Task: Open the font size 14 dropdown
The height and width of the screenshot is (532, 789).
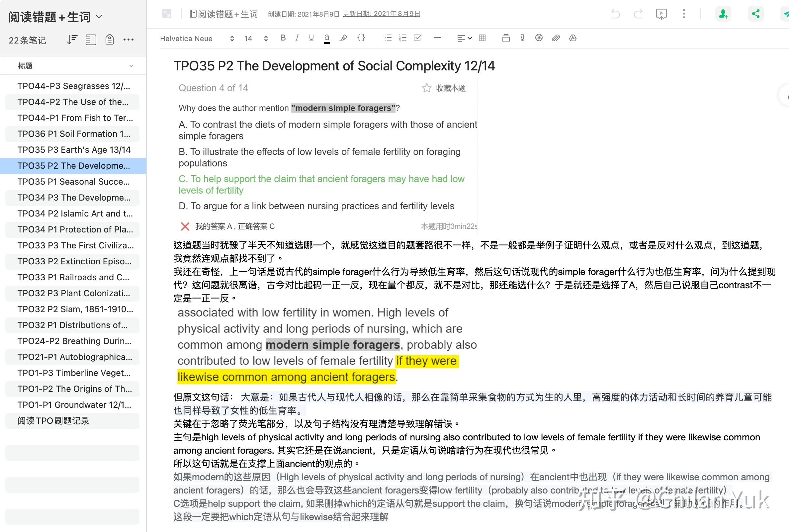Action: (x=256, y=39)
